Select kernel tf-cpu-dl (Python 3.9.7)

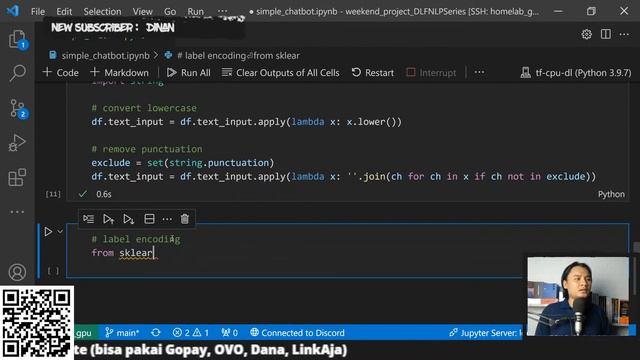click(x=576, y=73)
